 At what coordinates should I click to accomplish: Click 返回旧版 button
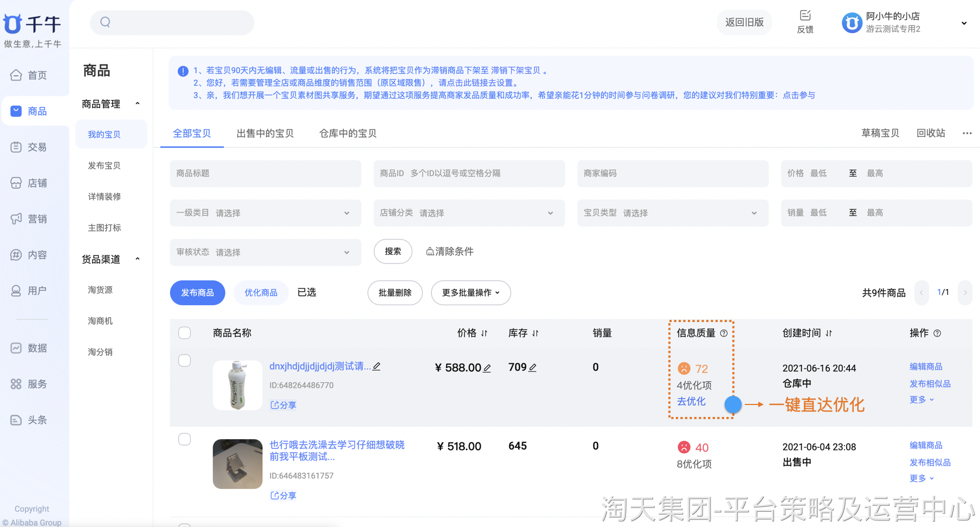(744, 22)
